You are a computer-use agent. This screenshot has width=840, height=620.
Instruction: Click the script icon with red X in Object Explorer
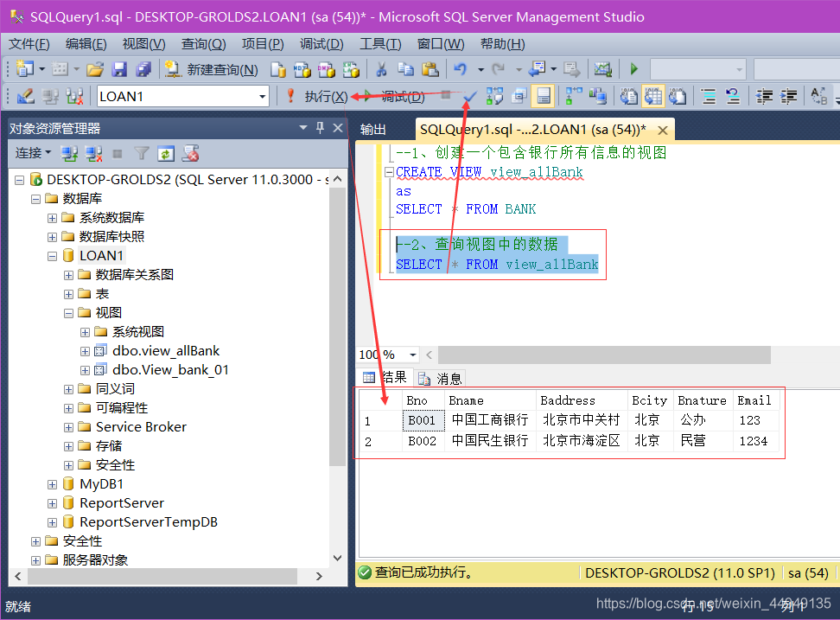point(191,154)
